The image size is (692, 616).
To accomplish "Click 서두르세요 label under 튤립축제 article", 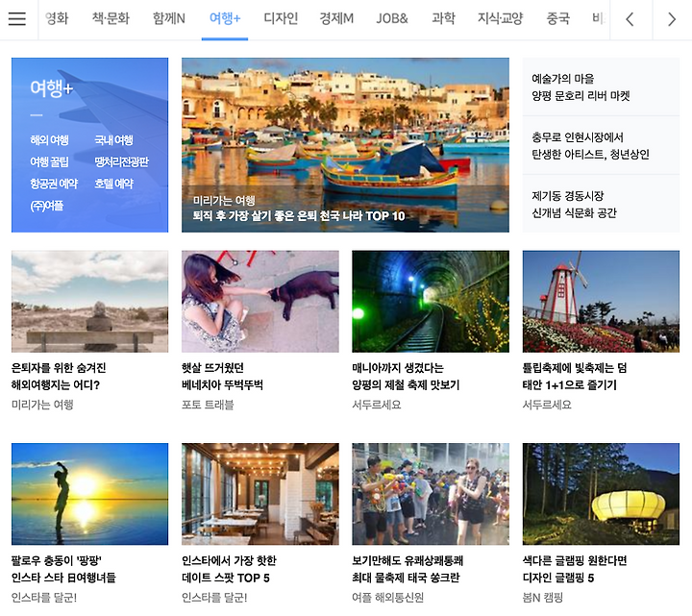I will 547,405.
